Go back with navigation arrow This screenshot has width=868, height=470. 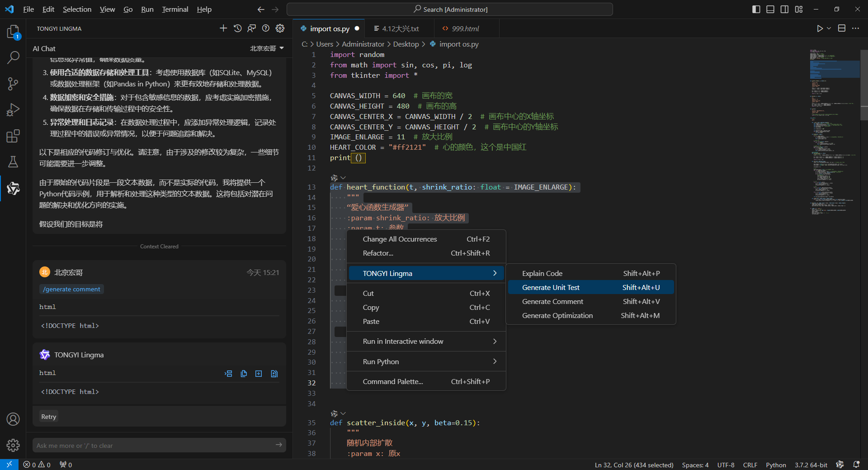click(x=261, y=9)
